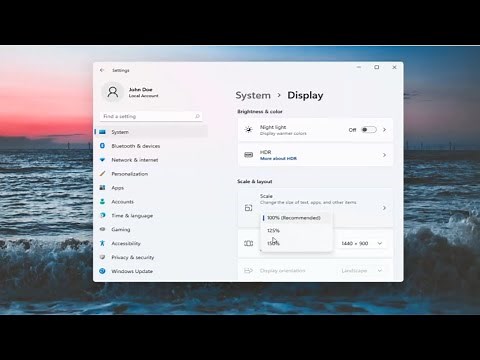Click the Scale resize icon
Viewport: 480px width, 360px height.
[x=248, y=208]
